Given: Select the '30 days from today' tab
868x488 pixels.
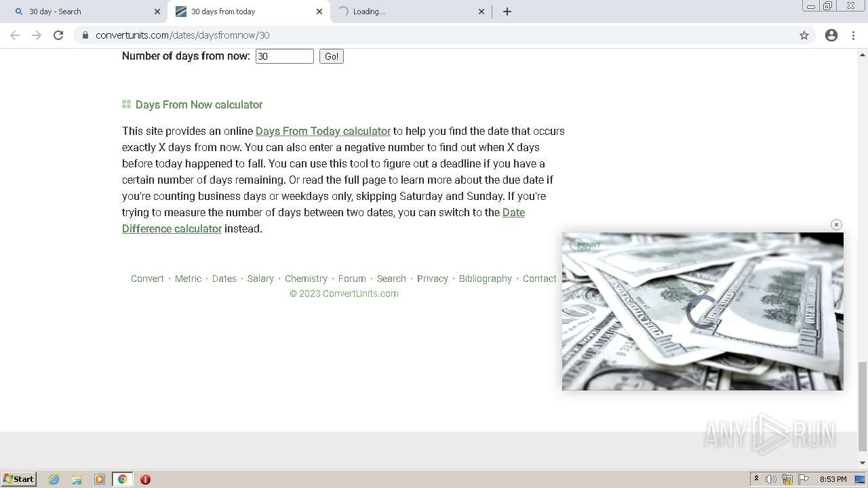Looking at the screenshot, I should click(248, 12).
